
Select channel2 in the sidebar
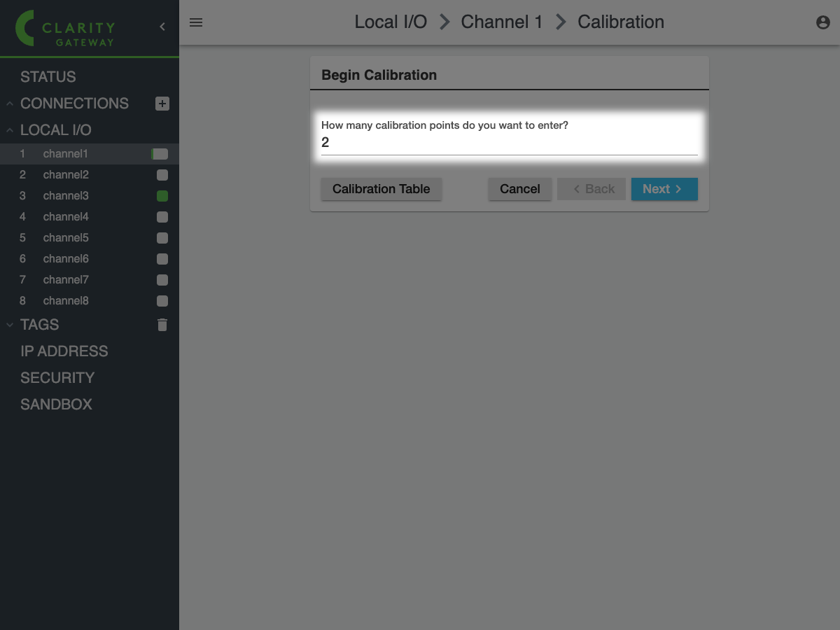pos(66,175)
